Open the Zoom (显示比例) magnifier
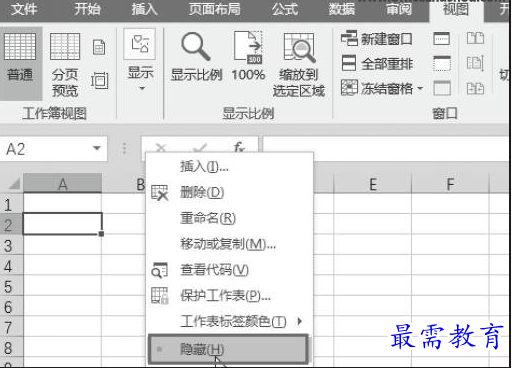512x368 pixels. [196, 57]
